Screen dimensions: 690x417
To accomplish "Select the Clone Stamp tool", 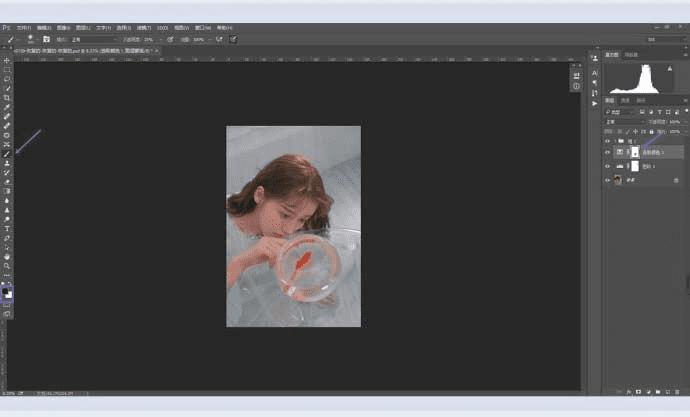I will (7, 163).
